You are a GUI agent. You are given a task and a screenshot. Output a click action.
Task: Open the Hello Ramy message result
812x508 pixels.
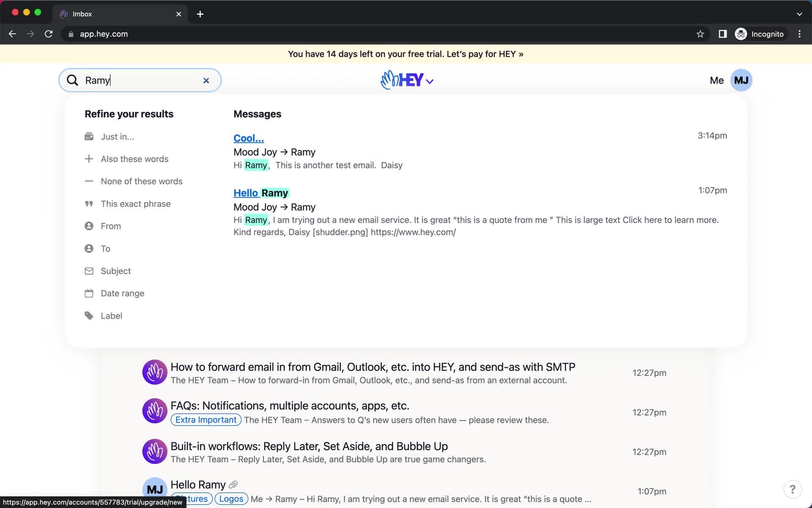pos(261,193)
